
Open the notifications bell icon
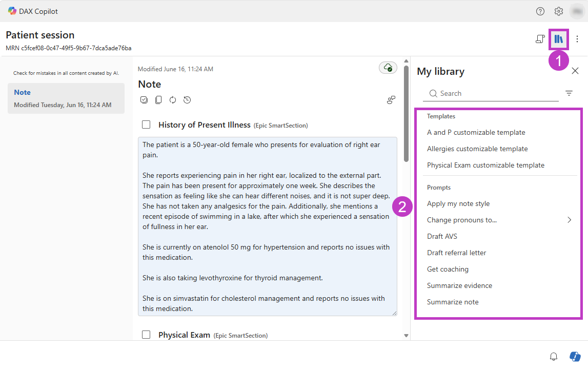[x=554, y=356]
